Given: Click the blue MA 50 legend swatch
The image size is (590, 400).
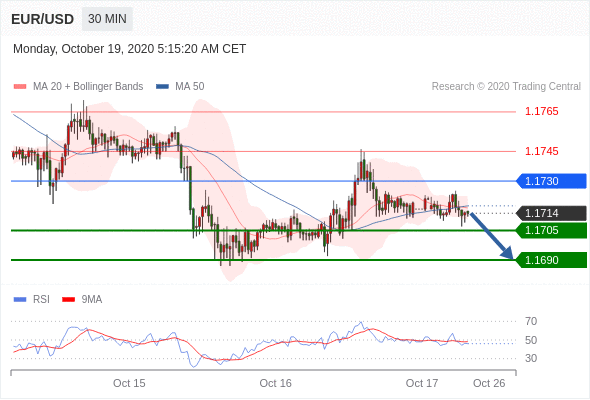Looking at the screenshot, I should (162, 87).
